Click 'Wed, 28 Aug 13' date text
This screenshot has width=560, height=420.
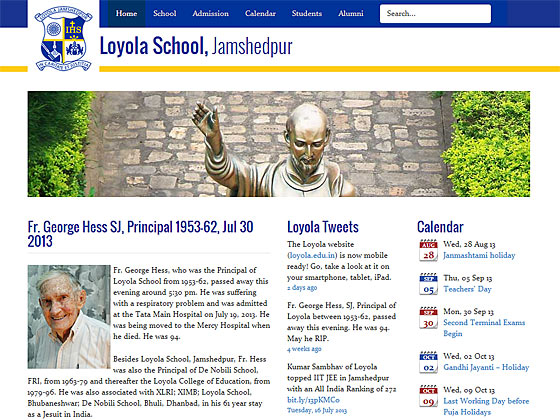tap(469, 244)
